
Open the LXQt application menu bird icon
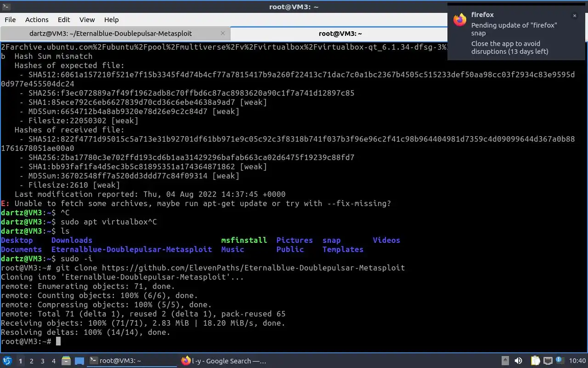[7, 361]
